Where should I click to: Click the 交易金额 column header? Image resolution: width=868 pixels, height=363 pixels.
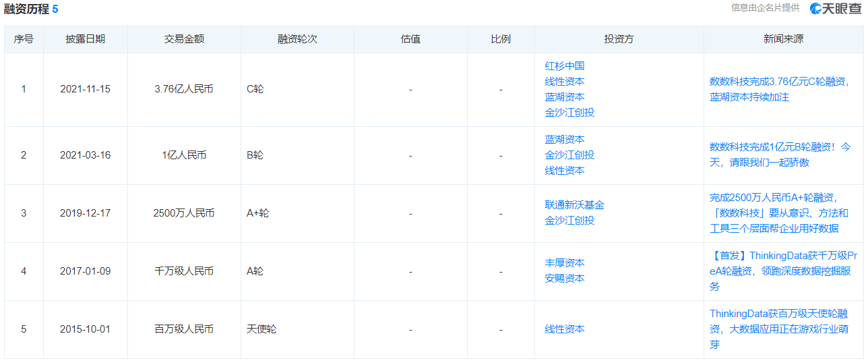[184, 39]
